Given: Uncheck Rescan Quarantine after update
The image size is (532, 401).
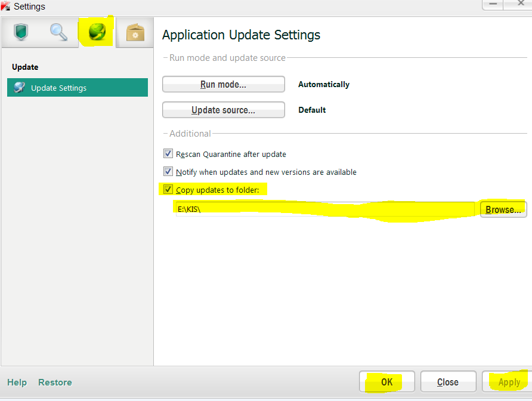Looking at the screenshot, I should tap(168, 154).
